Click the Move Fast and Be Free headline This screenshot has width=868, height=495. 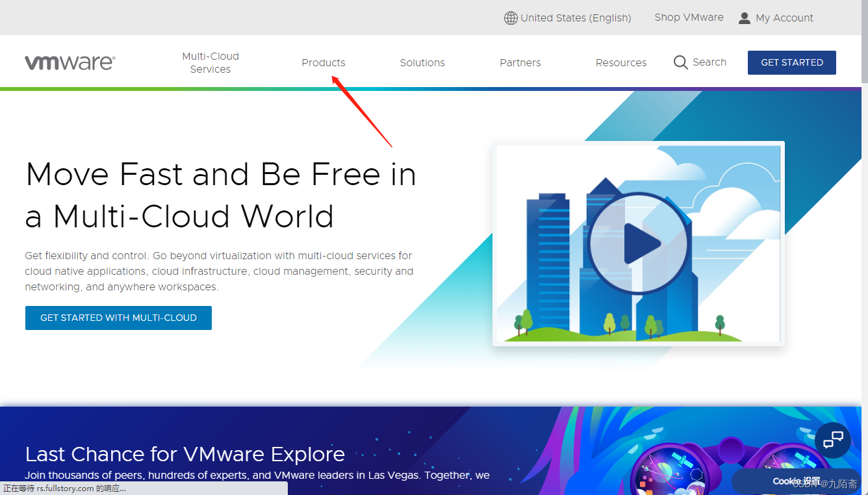click(x=220, y=195)
